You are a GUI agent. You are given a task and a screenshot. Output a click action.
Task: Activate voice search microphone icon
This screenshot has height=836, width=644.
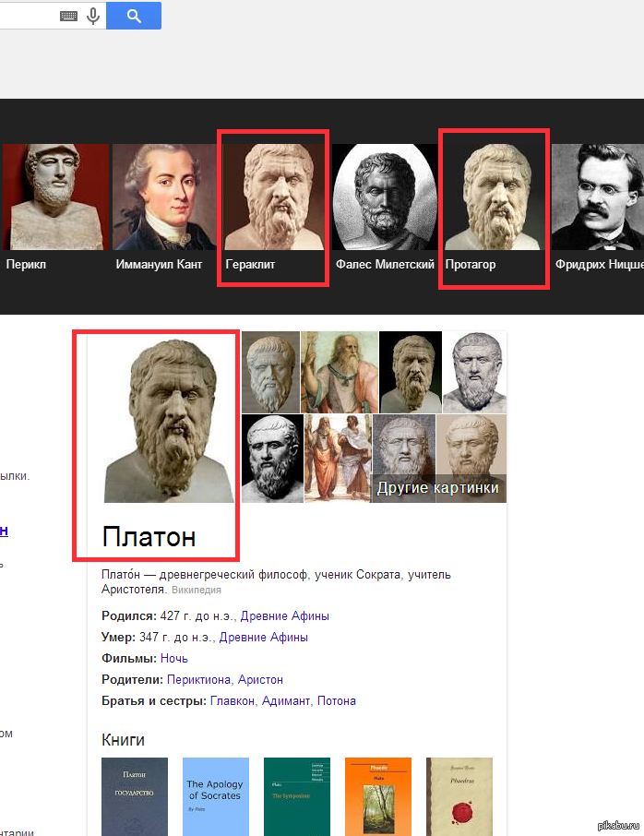[93, 16]
